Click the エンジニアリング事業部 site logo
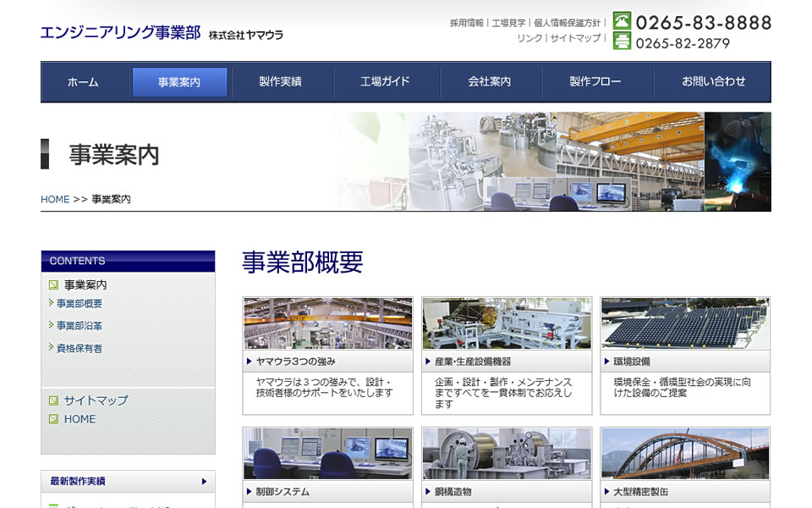Image resolution: width=812 pixels, height=508 pixels. tap(121, 33)
